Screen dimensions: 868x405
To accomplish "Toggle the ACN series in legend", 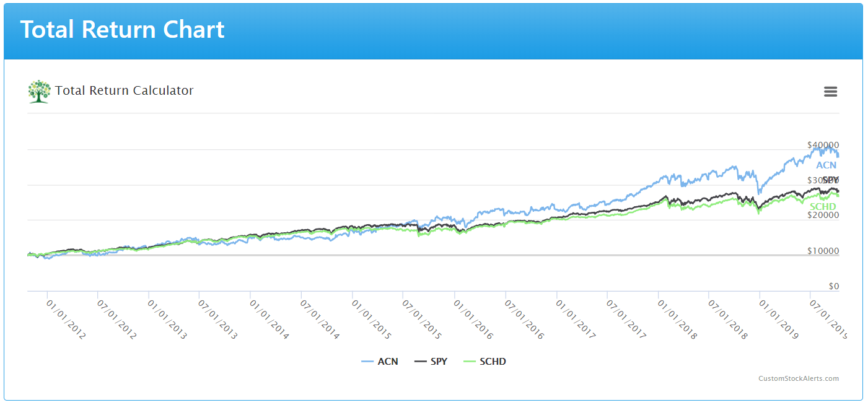I will point(380,362).
